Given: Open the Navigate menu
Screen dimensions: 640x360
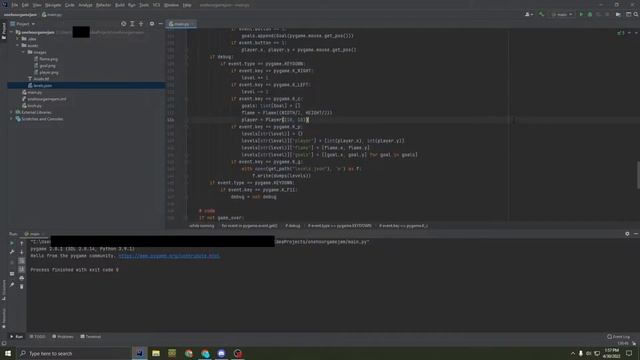Looking at the screenshot, I should (53, 5).
